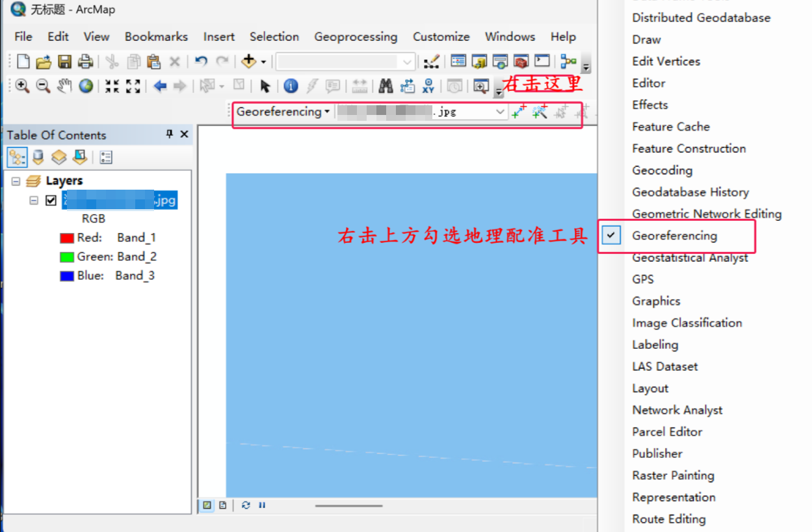The width and height of the screenshot is (812, 532).
Task: Collapse the Layers data frame node
Action: (x=16, y=181)
